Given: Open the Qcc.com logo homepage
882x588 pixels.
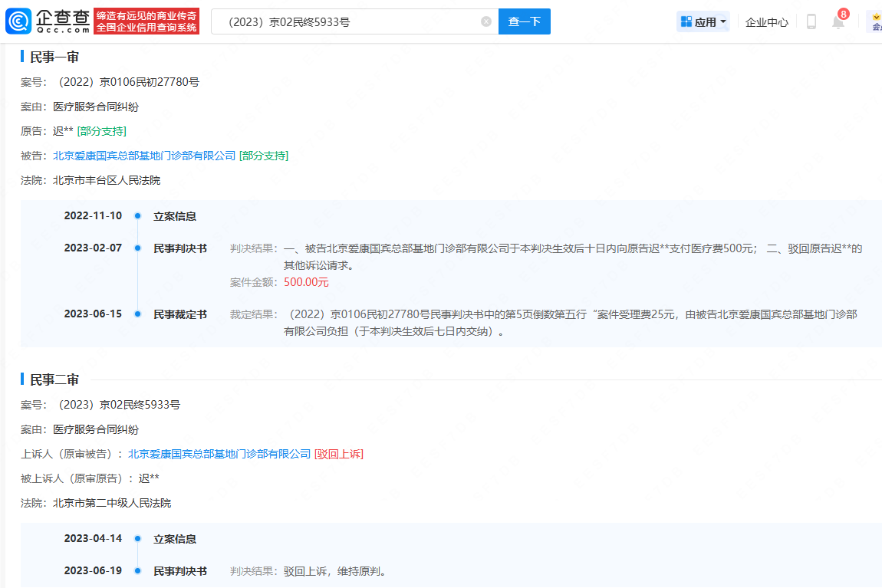Looking at the screenshot, I should (x=48, y=21).
